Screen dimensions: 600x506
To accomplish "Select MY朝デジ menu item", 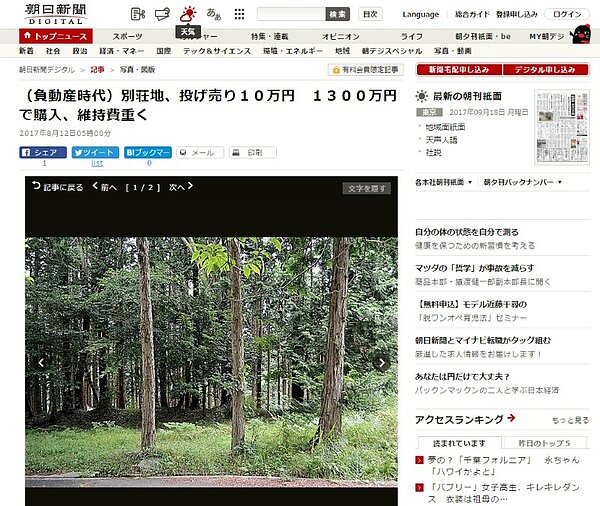I will coord(546,36).
